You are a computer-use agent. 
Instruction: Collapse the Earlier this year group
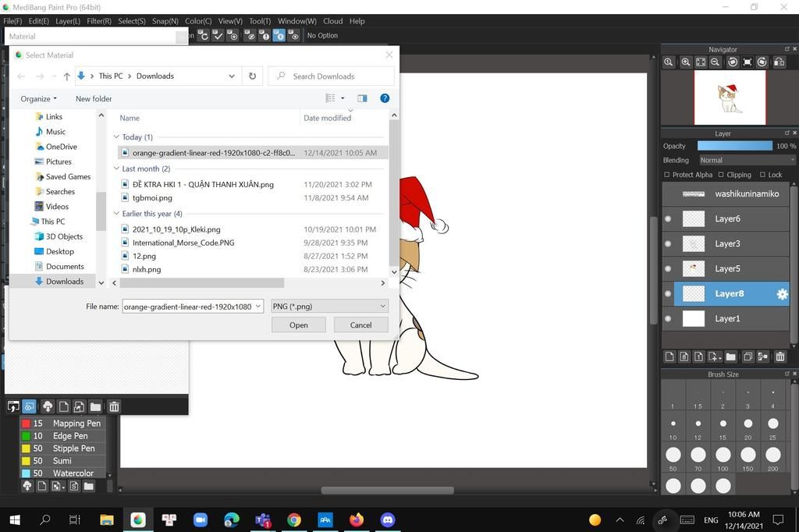116,214
